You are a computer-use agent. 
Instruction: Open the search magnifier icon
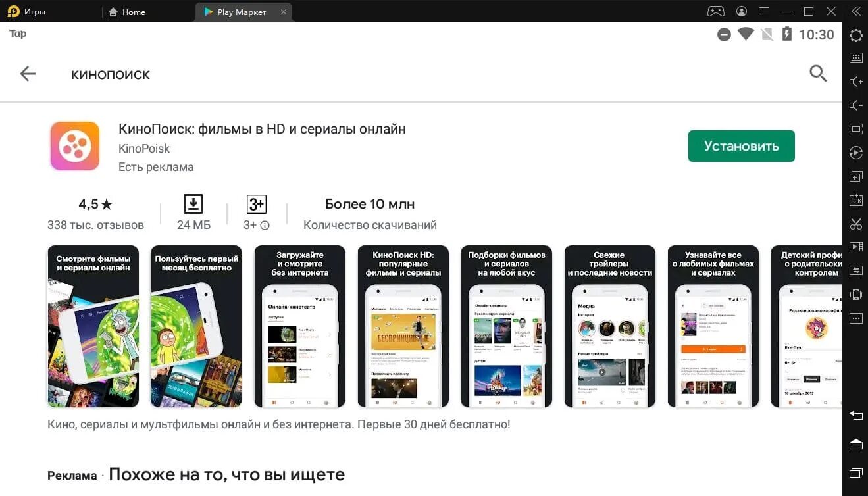818,73
